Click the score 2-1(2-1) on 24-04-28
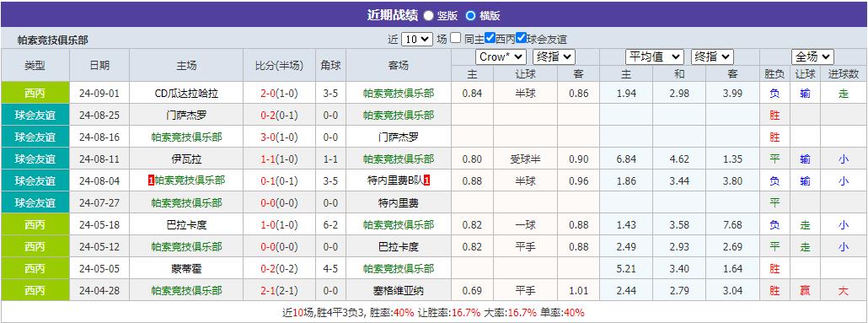 click(x=279, y=290)
